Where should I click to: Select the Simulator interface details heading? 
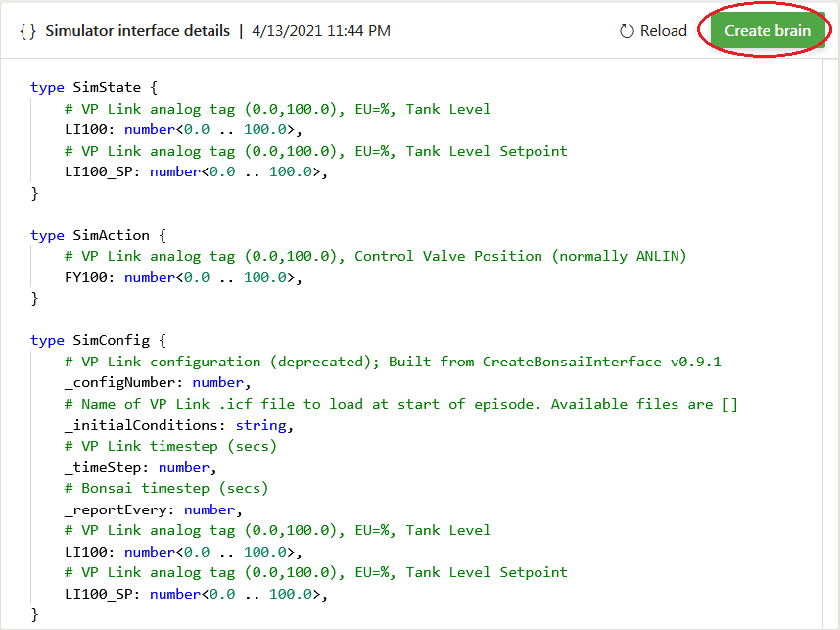tap(138, 31)
